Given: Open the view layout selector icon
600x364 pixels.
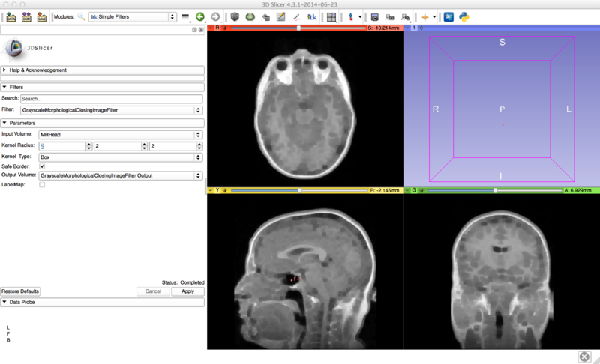Looking at the screenshot, I should coord(331,17).
